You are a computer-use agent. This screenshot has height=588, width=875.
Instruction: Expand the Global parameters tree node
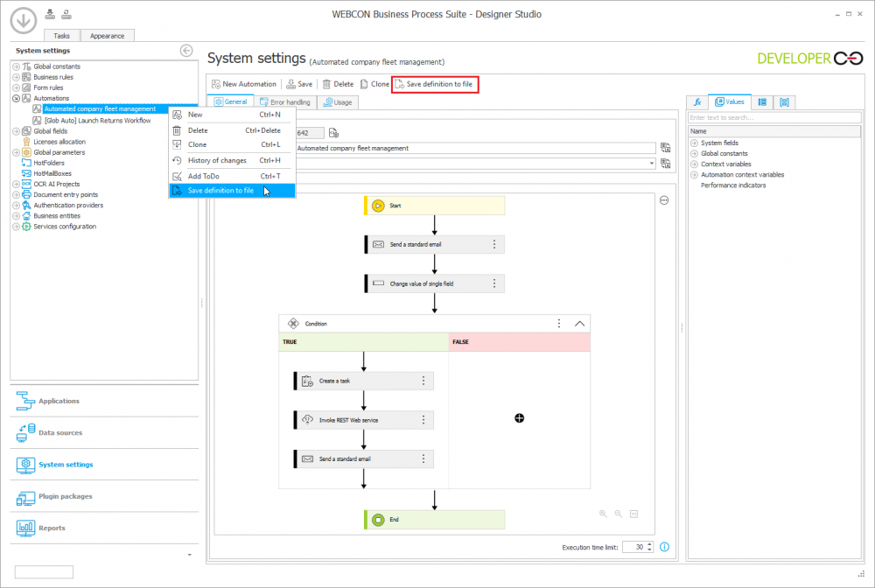point(16,152)
